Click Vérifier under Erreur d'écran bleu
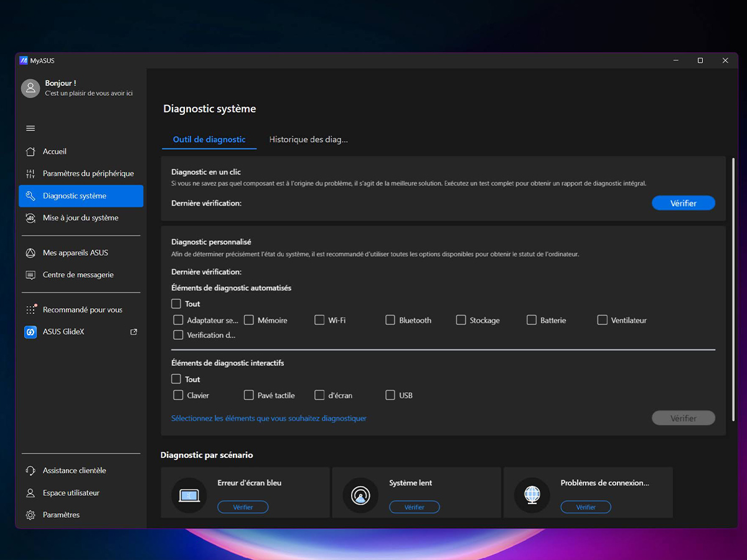The width and height of the screenshot is (747, 560). (243, 507)
